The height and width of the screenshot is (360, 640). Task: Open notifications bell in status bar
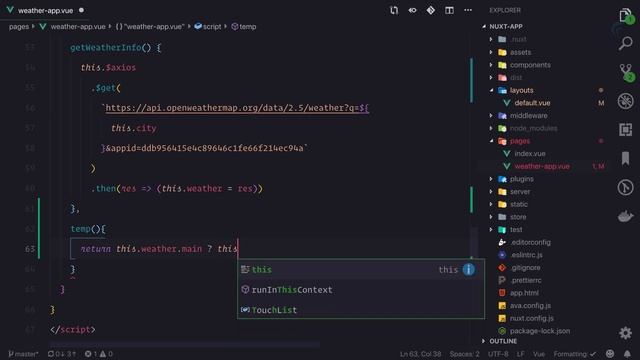tap(627, 354)
